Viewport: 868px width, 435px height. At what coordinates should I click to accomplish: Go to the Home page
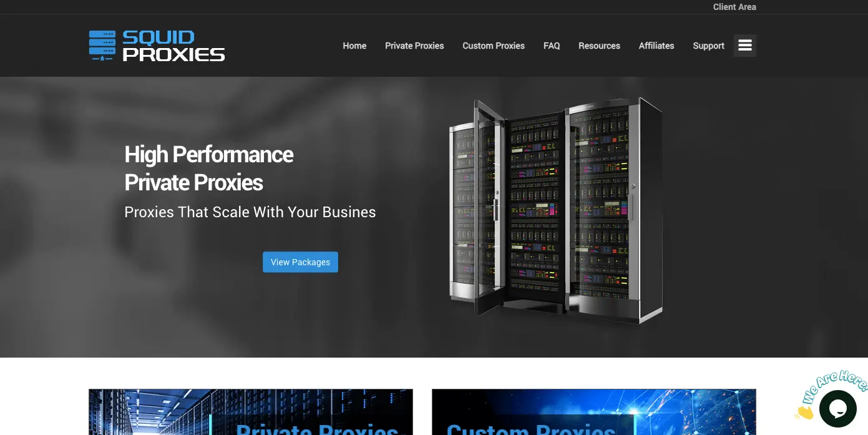coord(354,46)
